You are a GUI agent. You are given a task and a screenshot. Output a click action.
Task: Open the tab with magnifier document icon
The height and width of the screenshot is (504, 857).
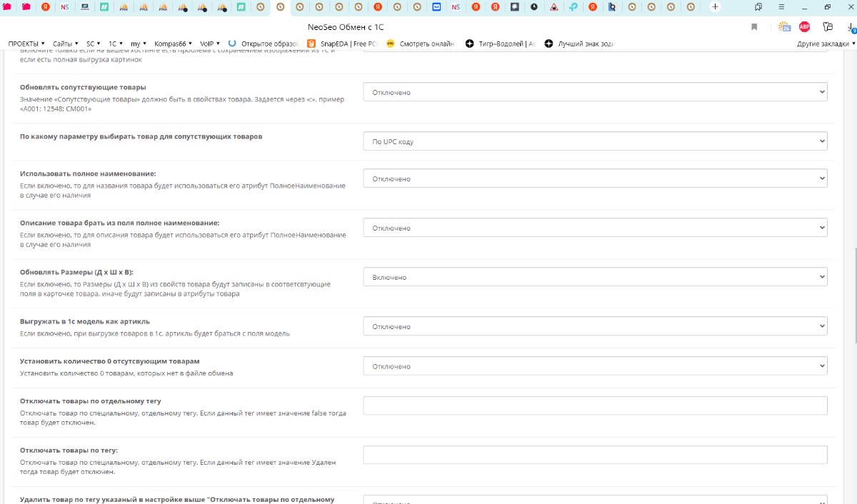(x=611, y=7)
